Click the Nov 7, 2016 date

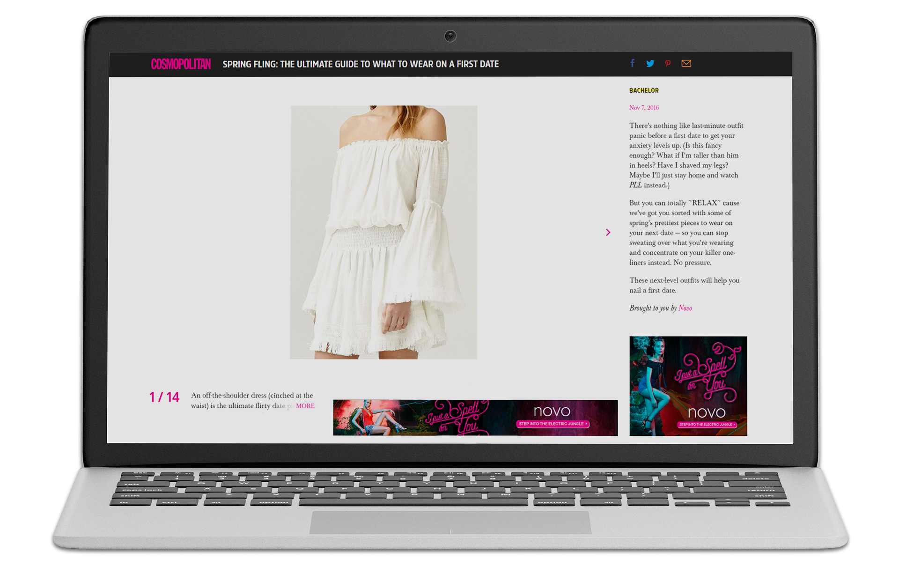[643, 108]
